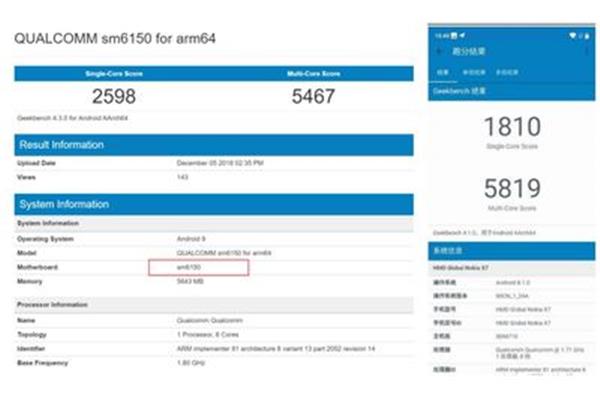Select the web Identifier row's ARM implementer 81 value

276,349
